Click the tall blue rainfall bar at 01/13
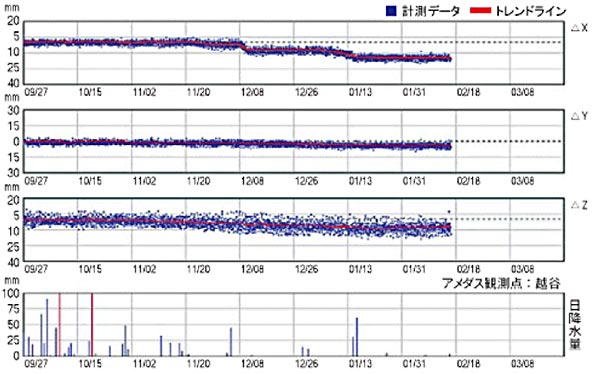 point(357,337)
